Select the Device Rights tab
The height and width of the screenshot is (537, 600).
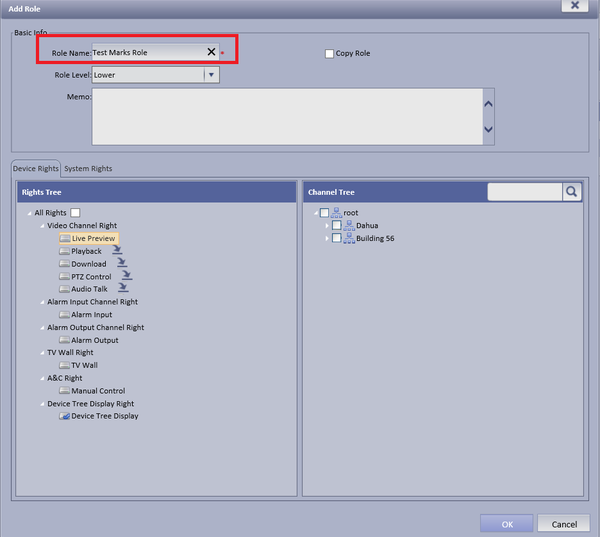click(x=36, y=168)
